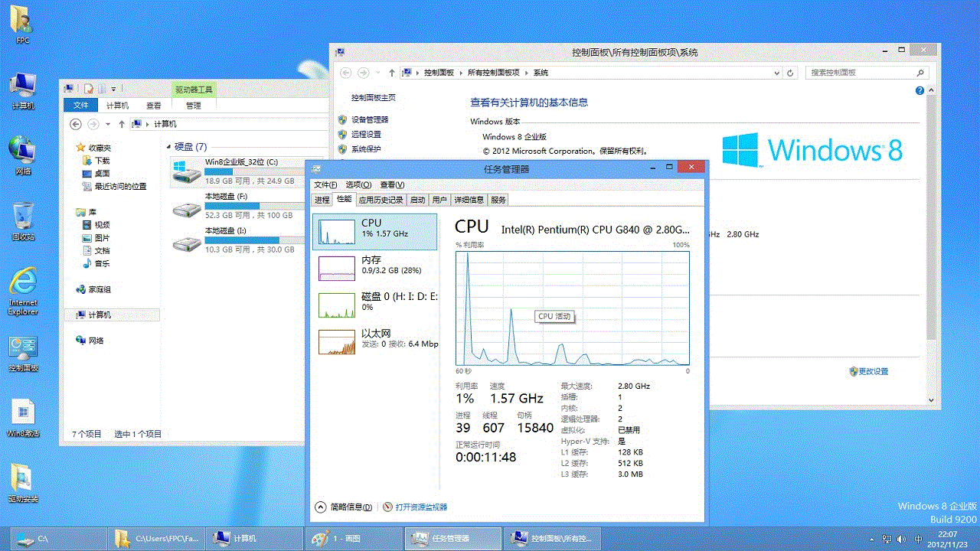Open Explorer recent locations dropdown arrow
The image size is (980, 551).
[x=108, y=124]
